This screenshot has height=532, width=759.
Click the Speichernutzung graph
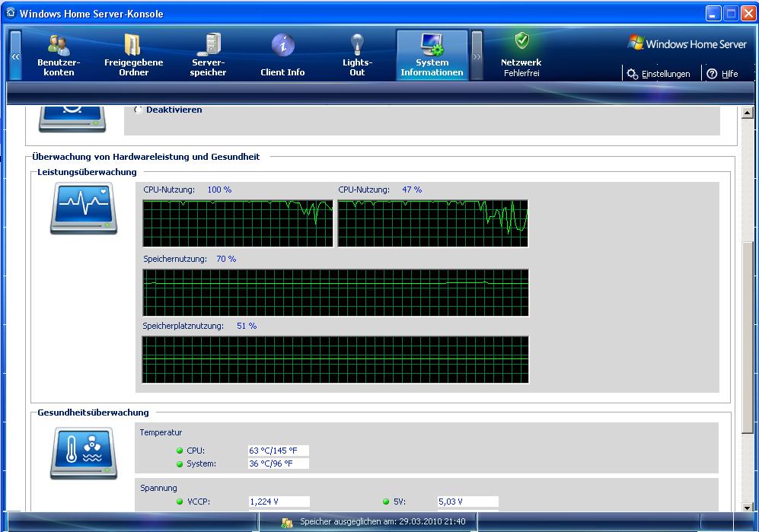(336, 292)
